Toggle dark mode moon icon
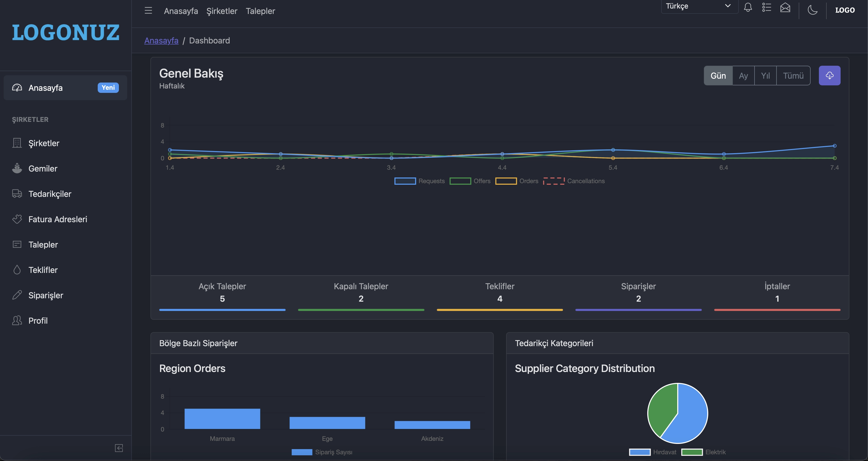This screenshot has height=461, width=868. click(x=812, y=10)
